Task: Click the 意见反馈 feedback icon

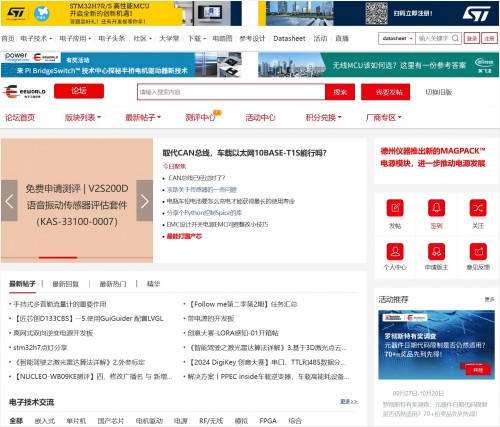Action: [478, 251]
